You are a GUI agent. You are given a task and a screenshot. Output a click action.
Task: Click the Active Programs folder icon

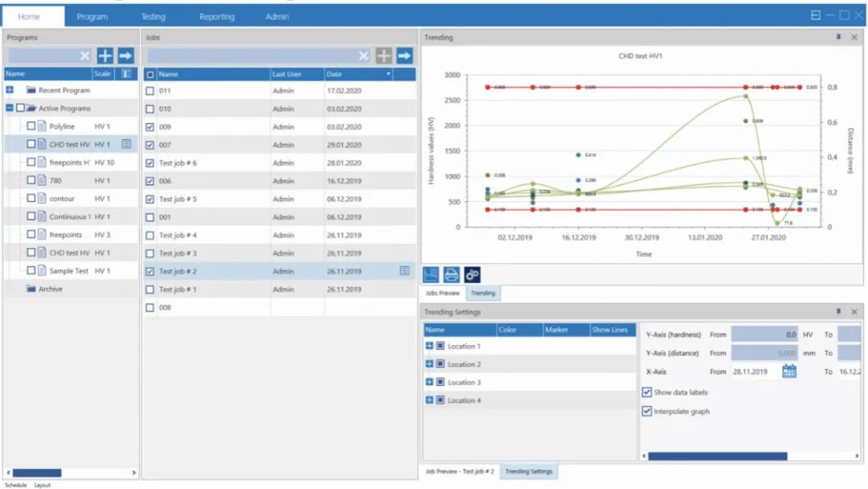pyautogui.click(x=31, y=108)
